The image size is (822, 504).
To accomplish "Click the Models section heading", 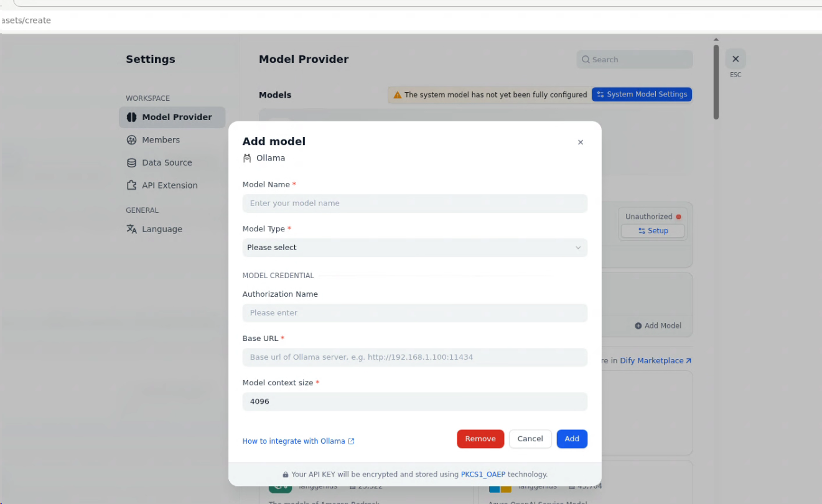I will (275, 95).
